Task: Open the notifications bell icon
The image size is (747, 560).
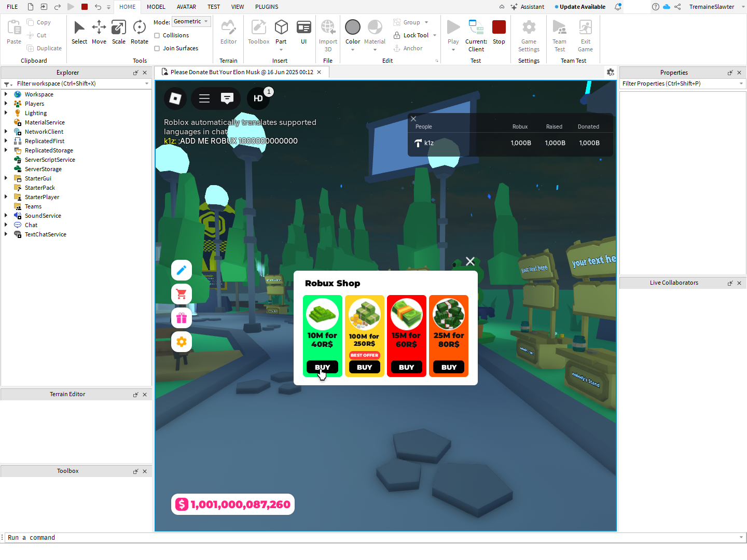Action: pos(618,7)
